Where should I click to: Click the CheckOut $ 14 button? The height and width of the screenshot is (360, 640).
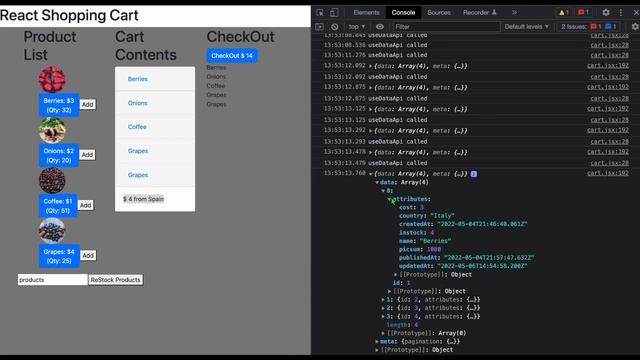[x=232, y=56]
